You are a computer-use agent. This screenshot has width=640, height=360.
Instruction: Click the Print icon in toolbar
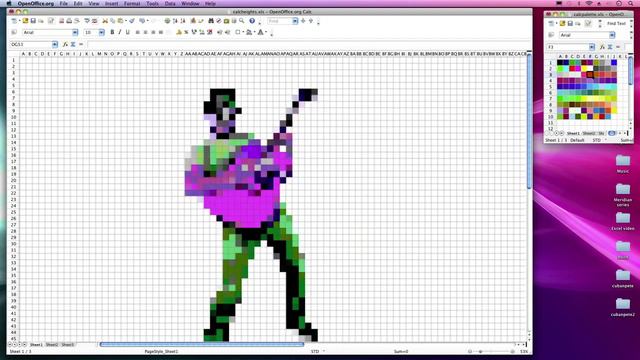[69, 20]
